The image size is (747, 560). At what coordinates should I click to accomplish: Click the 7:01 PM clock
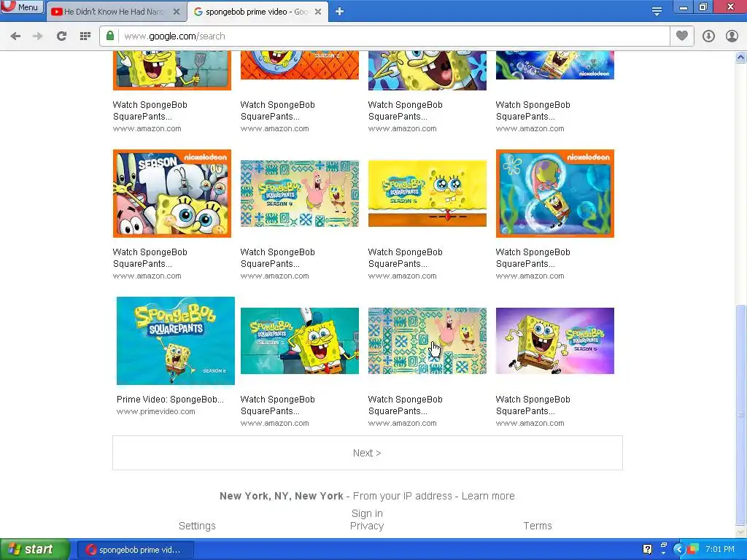coord(720,549)
